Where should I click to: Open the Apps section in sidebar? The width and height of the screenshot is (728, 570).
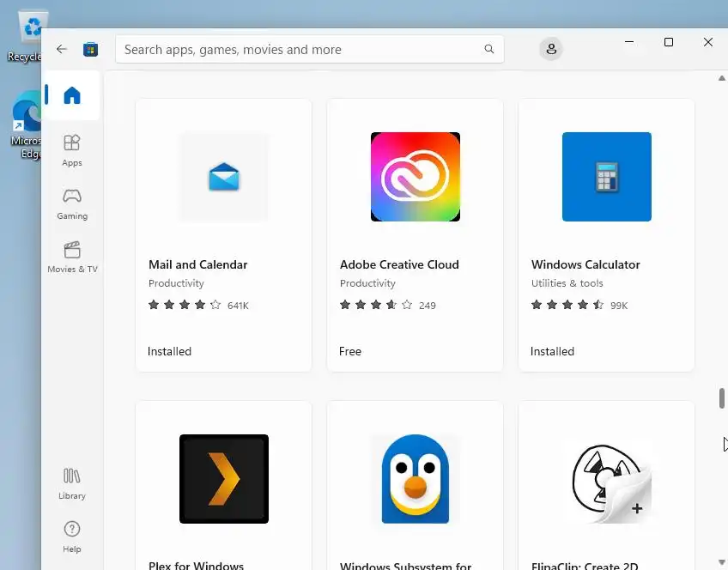pos(72,150)
